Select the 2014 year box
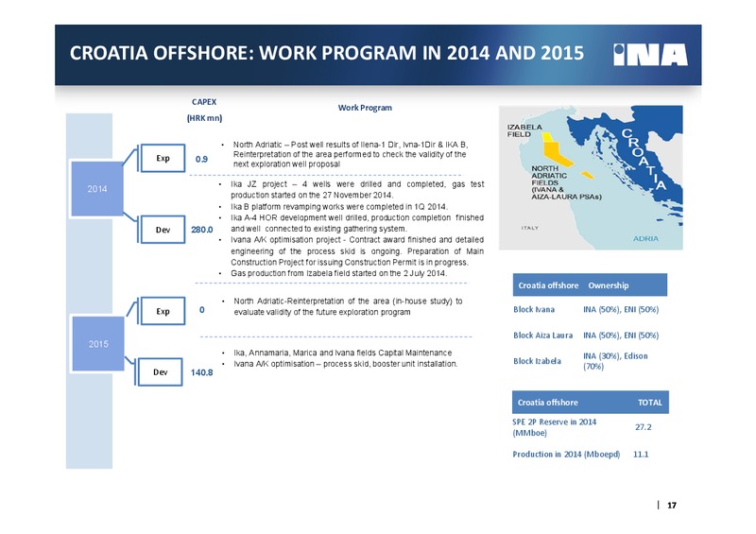Viewport: 756px width, 534px height. [x=97, y=189]
